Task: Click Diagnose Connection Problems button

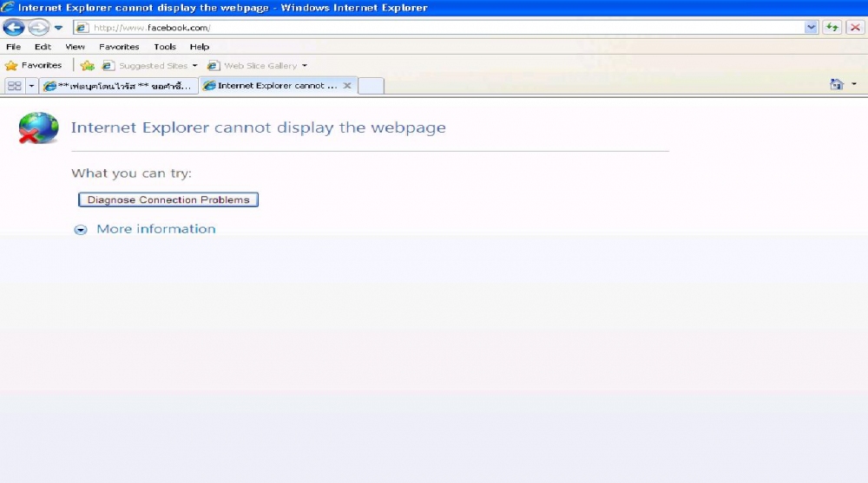Action: [168, 199]
